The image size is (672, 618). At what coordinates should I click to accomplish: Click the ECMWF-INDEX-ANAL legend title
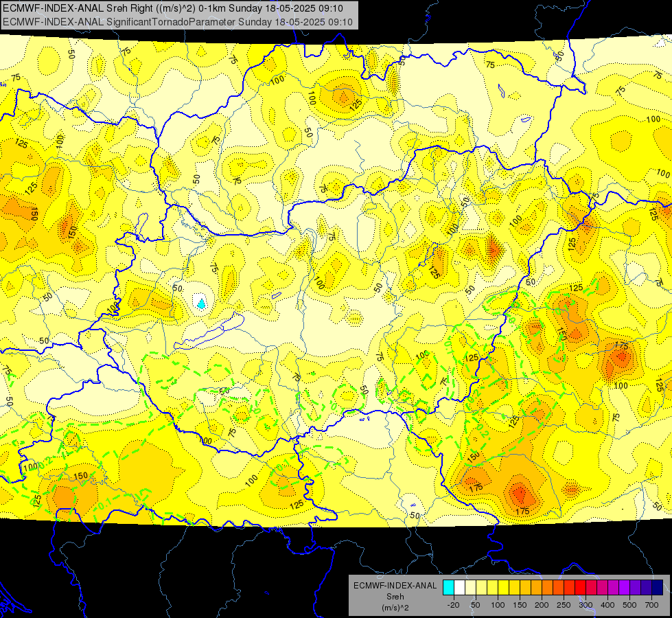pos(395,586)
